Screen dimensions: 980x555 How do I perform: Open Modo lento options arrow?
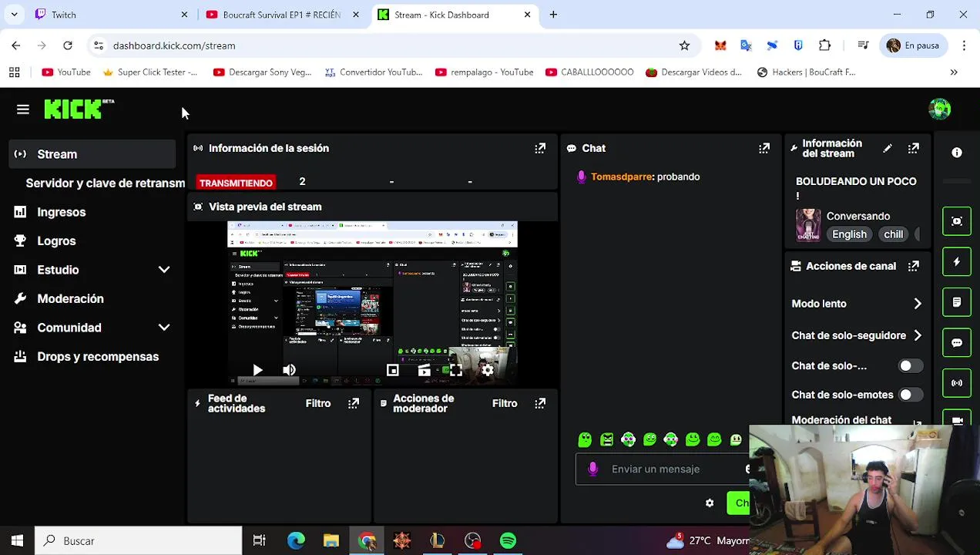918,304
